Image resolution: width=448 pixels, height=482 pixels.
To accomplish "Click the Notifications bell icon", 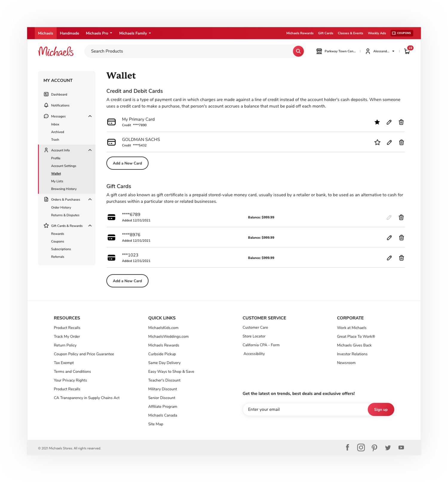I will 46,105.
